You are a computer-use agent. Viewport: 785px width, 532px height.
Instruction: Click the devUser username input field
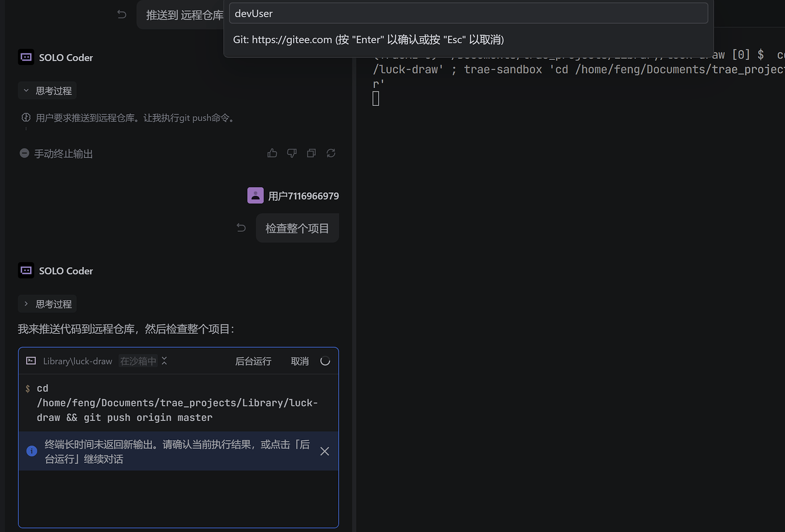pos(469,13)
